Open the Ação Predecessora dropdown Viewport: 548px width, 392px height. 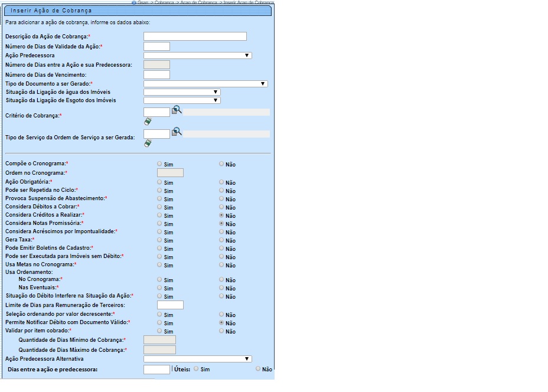point(197,55)
